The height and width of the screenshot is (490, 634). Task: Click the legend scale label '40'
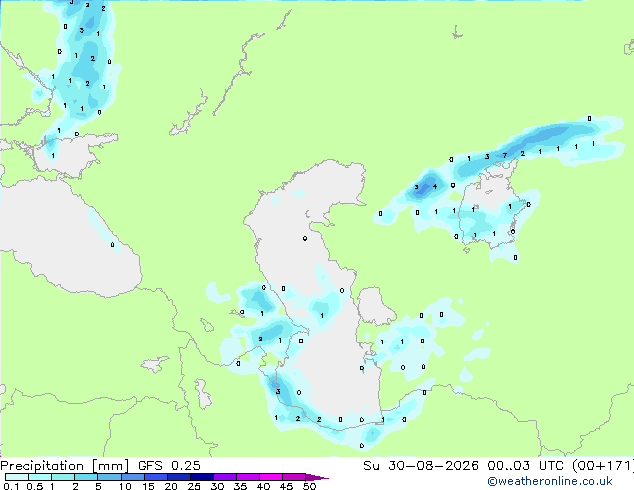pyautogui.click(x=263, y=486)
